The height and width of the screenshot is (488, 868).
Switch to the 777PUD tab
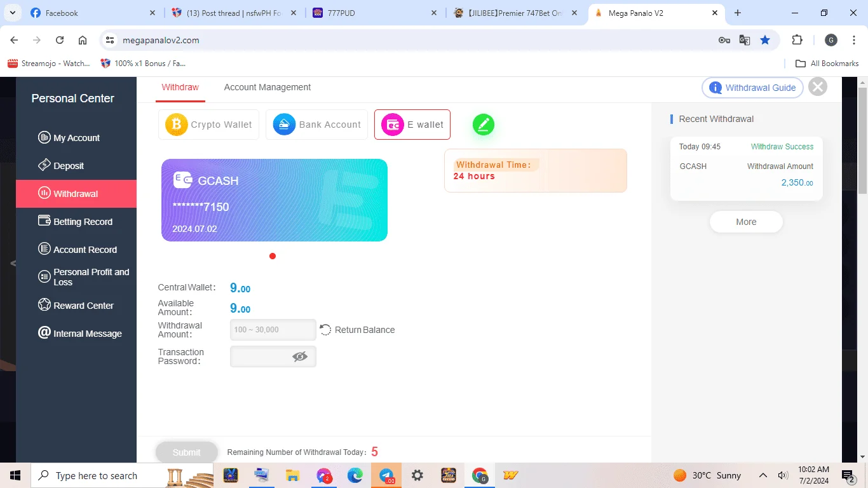coord(375,13)
